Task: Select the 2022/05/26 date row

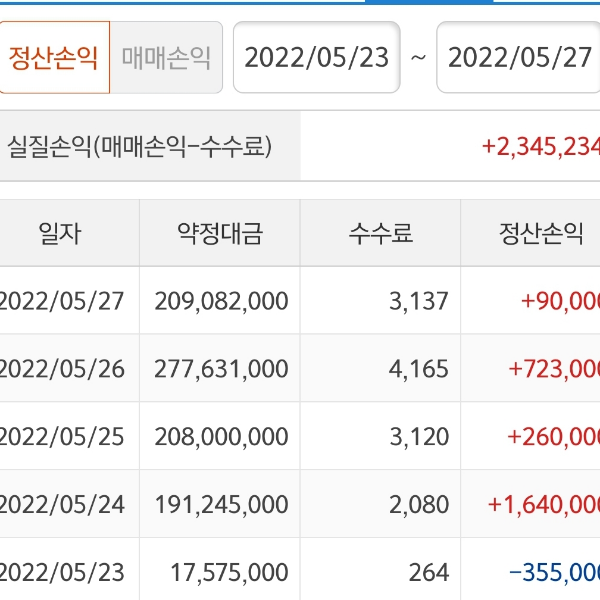Action: click(x=62, y=368)
